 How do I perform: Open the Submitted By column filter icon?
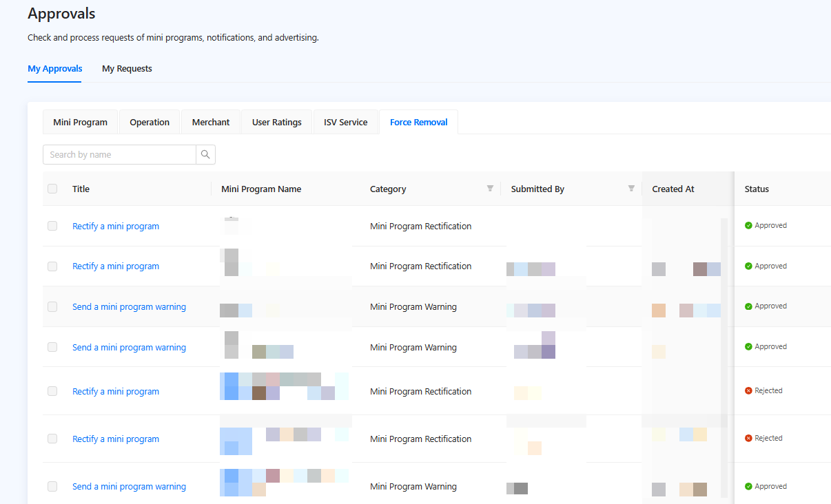(x=631, y=189)
